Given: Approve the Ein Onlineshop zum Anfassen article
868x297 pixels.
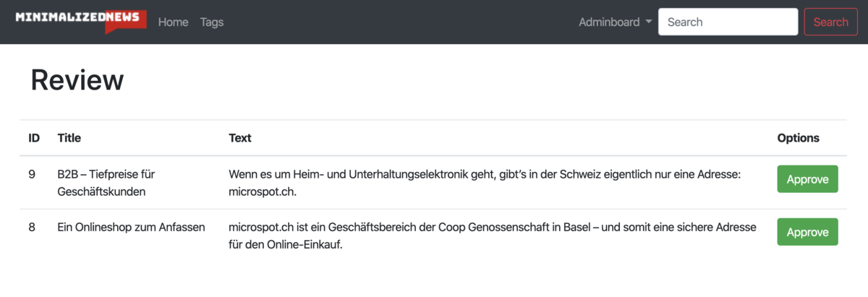Looking at the screenshot, I should coord(807,232).
